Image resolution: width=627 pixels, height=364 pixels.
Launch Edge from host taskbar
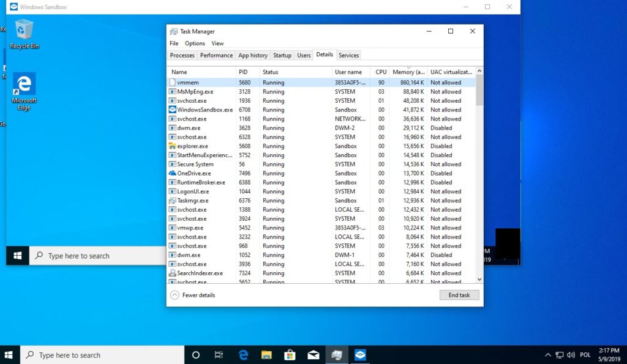(x=242, y=355)
